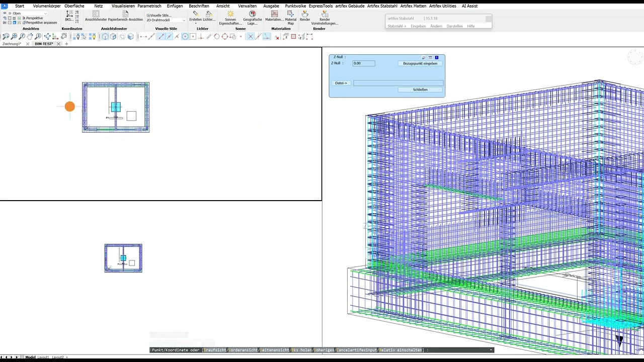The image size is (644, 362).
Task: Open Geografische Lage tool
Action: pyautogui.click(x=253, y=18)
